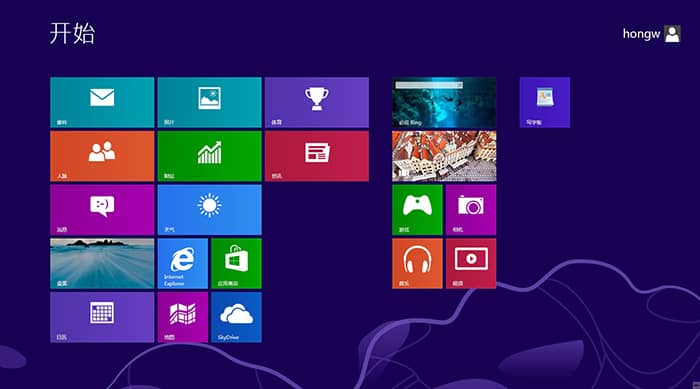The width and height of the screenshot is (700, 389).
Task: Launch the small WordPad tile
Action: click(545, 102)
